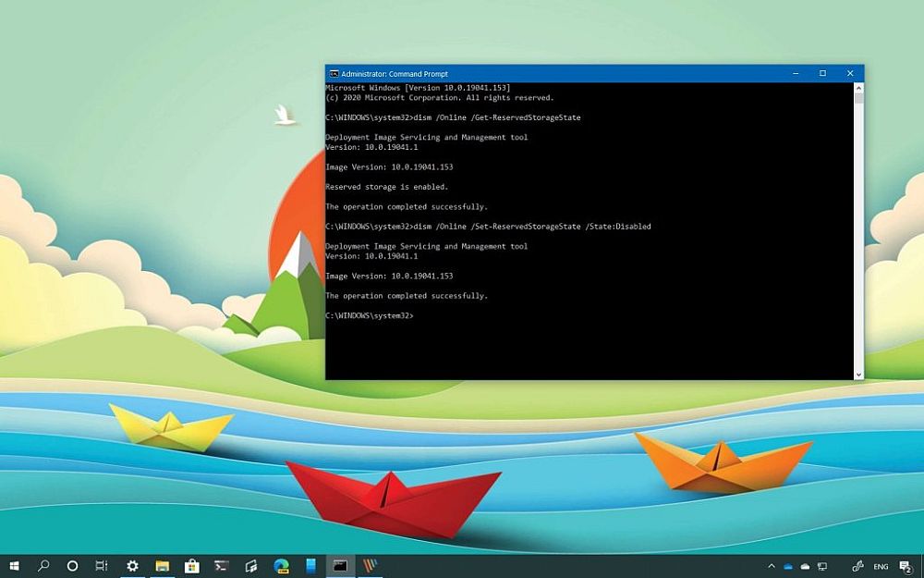
Task: Open the terminal prompt icon beside Store
Action: click(x=222, y=566)
